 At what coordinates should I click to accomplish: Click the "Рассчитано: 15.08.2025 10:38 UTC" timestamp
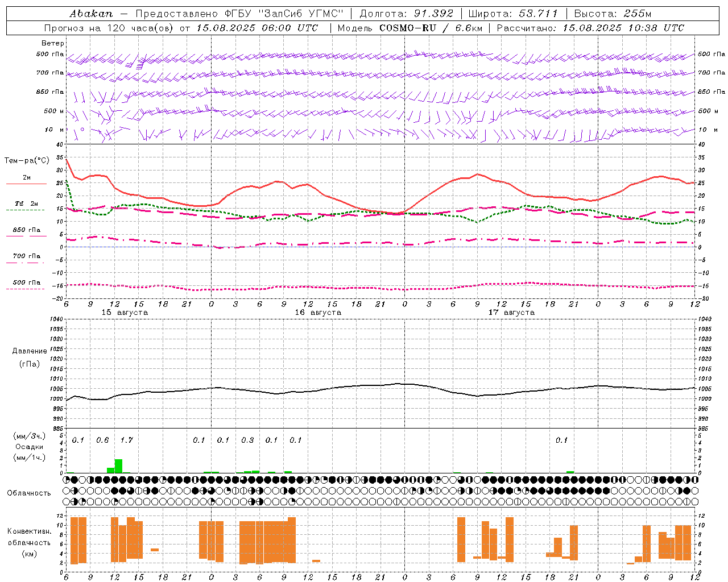(x=590, y=28)
